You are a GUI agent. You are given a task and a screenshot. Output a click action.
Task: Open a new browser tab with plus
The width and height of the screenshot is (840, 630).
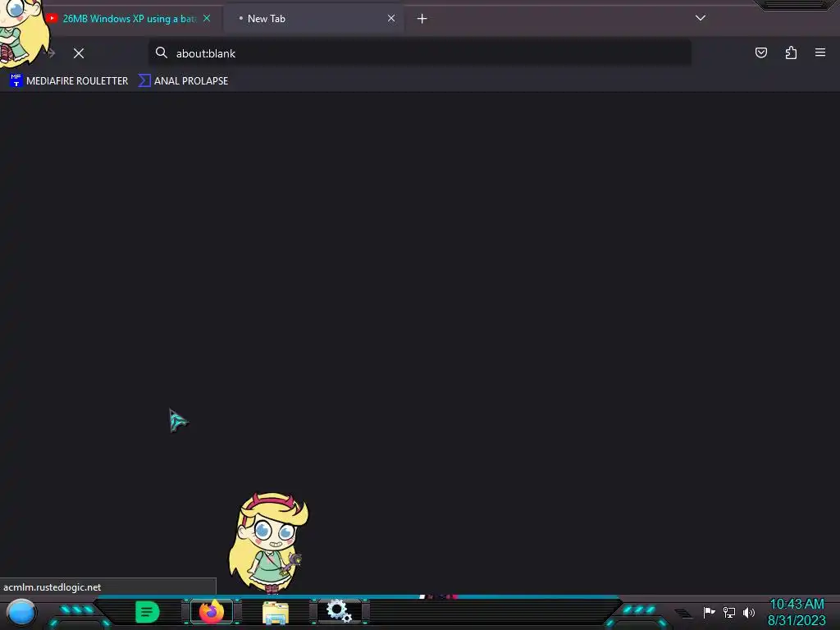coord(422,19)
